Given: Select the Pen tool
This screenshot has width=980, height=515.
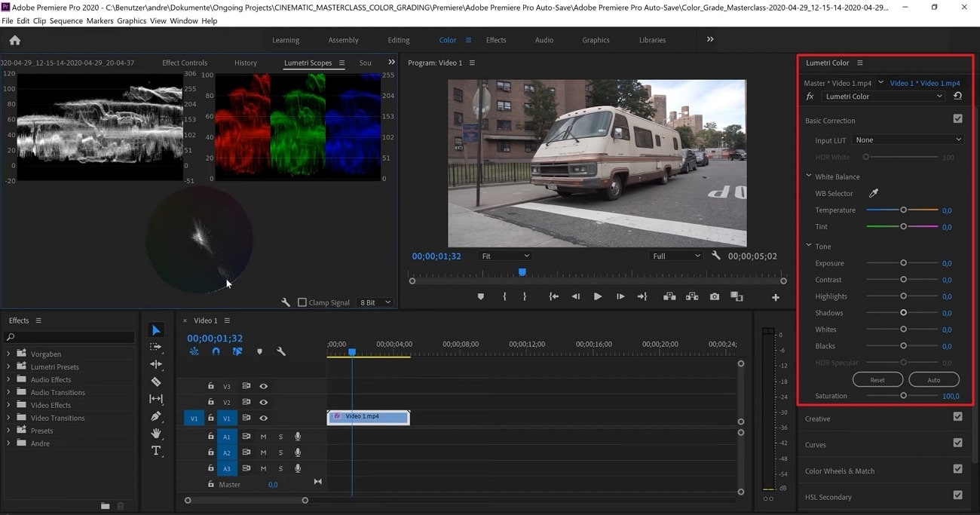Looking at the screenshot, I should click(156, 416).
